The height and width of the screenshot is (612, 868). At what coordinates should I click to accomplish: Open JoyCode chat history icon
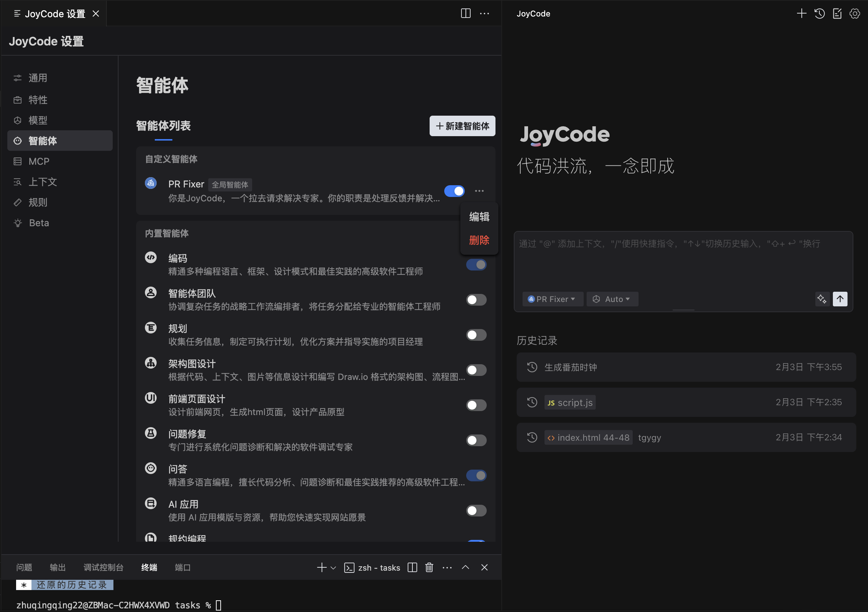[x=819, y=14]
